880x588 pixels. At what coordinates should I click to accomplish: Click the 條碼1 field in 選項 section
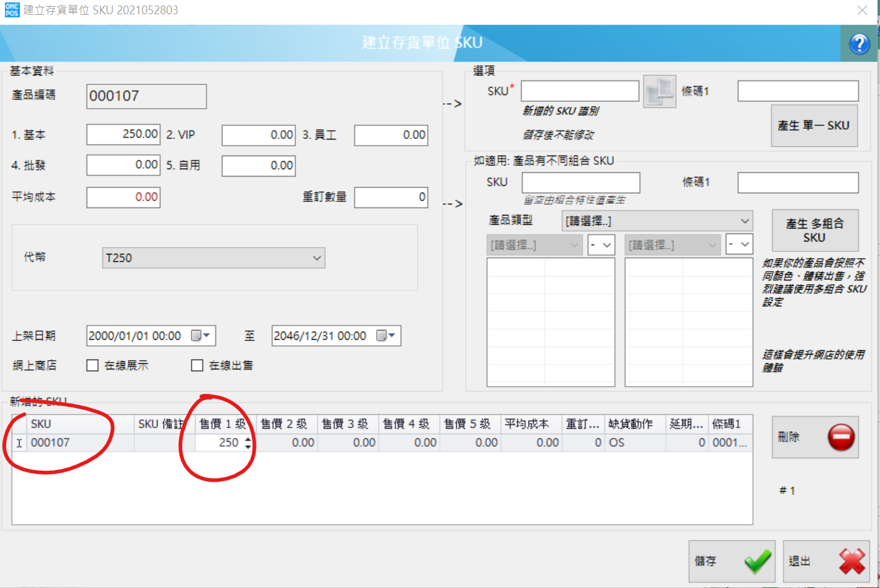(x=798, y=91)
